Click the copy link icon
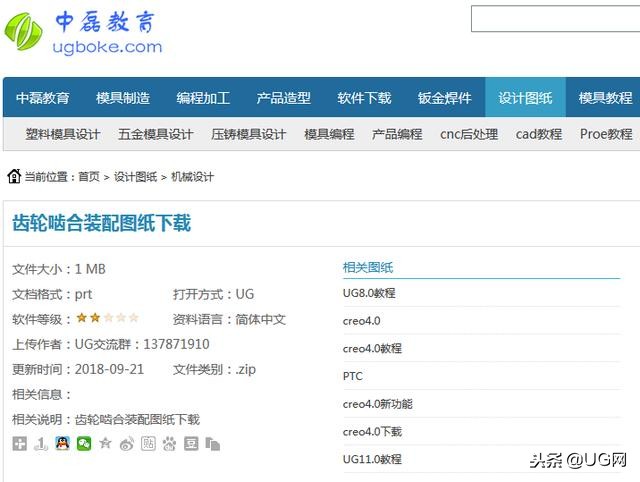This screenshot has width=640, height=482. click(213, 443)
